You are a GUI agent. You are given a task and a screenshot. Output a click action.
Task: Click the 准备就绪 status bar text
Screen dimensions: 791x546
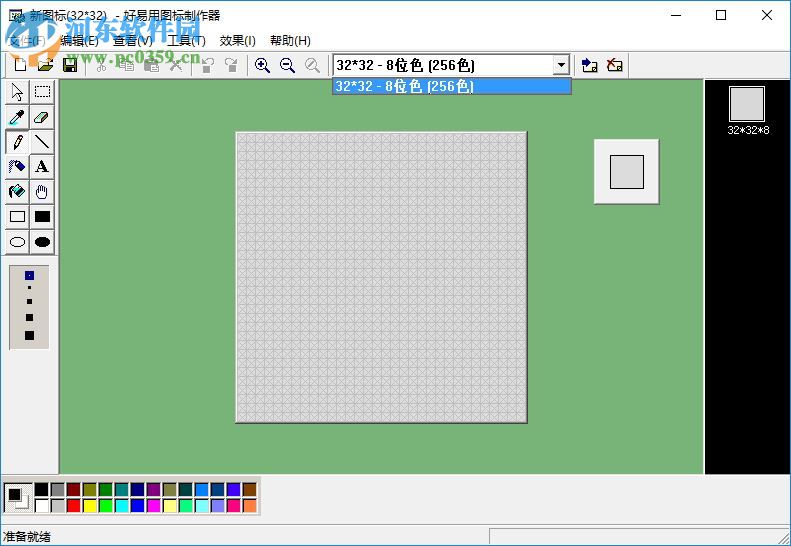click(x=27, y=536)
